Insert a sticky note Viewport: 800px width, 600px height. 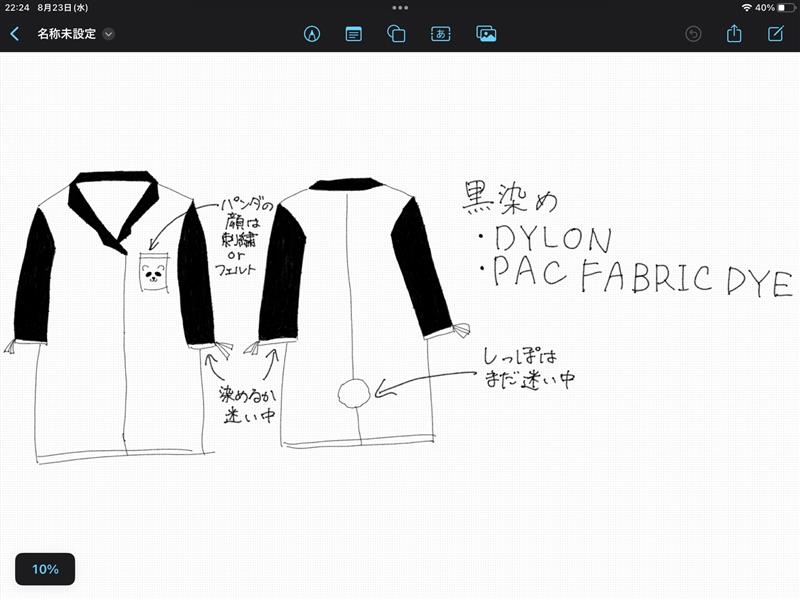click(354, 34)
